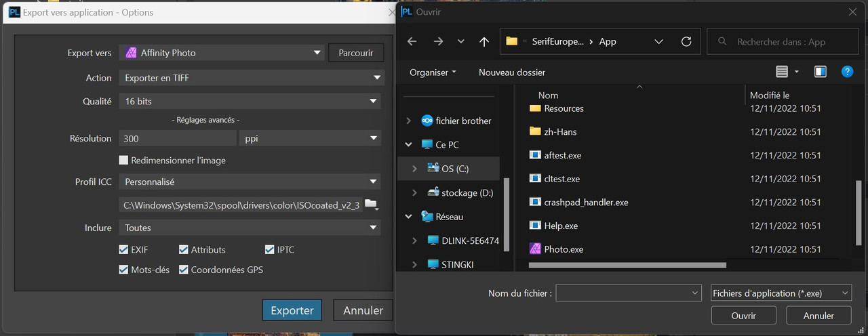This screenshot has width=868, height=336.
Task: Collapse Réseau tree node
Action: click(x=408, y=217)
